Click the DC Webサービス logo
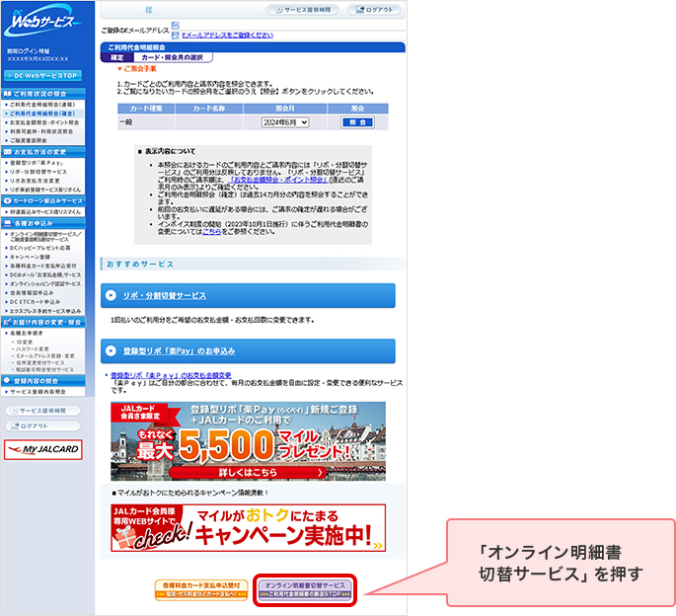Screen dimensions: 676x616 pos(42,22)
